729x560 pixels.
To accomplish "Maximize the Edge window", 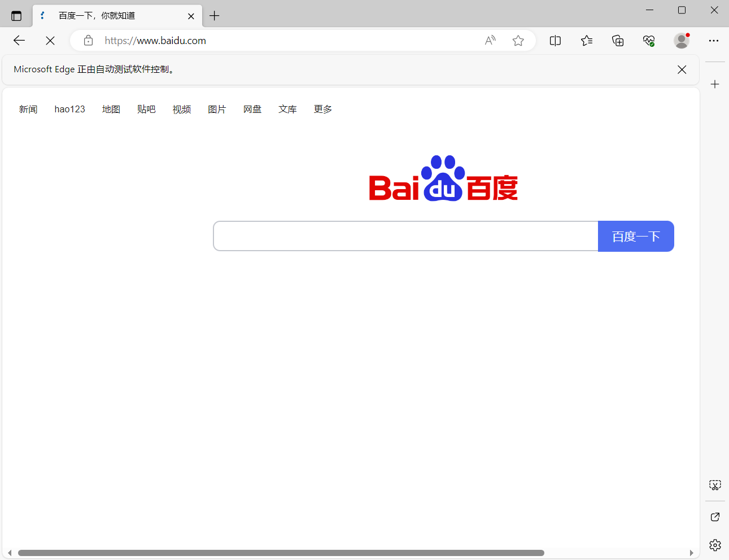I will pos(682,10).
